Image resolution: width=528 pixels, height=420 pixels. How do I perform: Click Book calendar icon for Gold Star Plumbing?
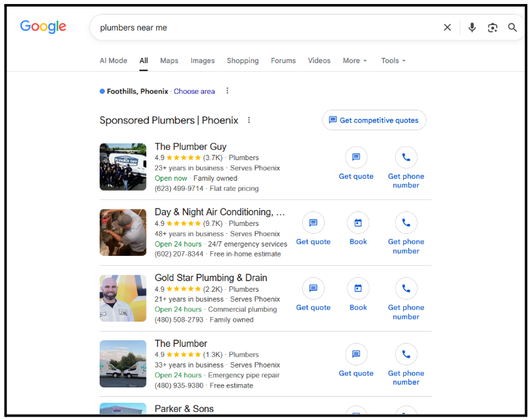click(x=358, y=288)
